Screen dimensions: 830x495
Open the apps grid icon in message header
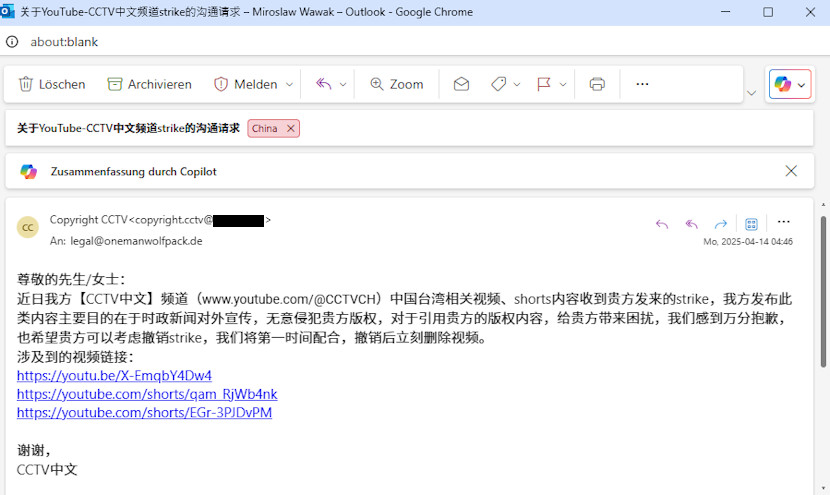click(751, 224)
